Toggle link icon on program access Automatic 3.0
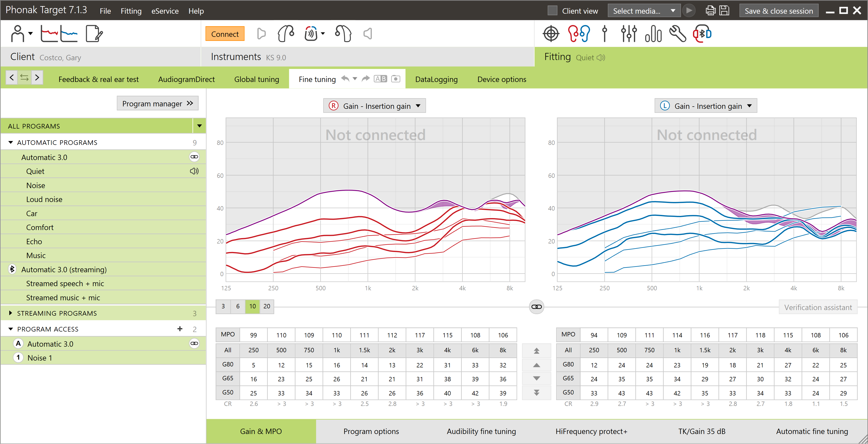Screen dimensions: 868x444 pos(194,343)
